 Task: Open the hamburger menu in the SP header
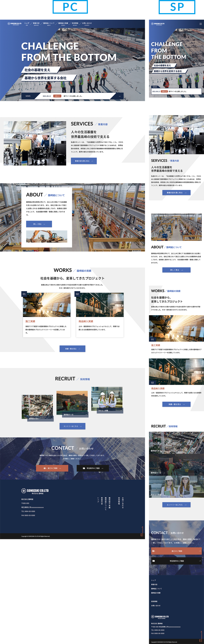[x=200, y=24]
